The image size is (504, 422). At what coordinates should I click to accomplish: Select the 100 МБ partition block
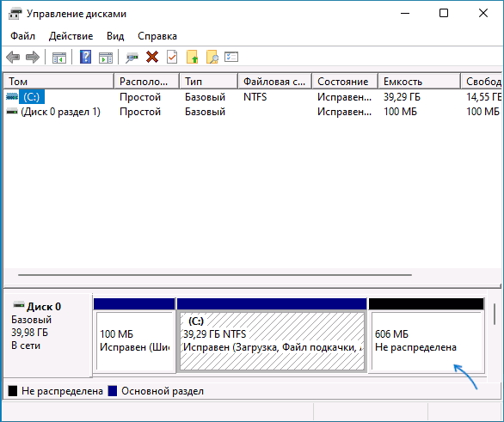pos(134,335)
